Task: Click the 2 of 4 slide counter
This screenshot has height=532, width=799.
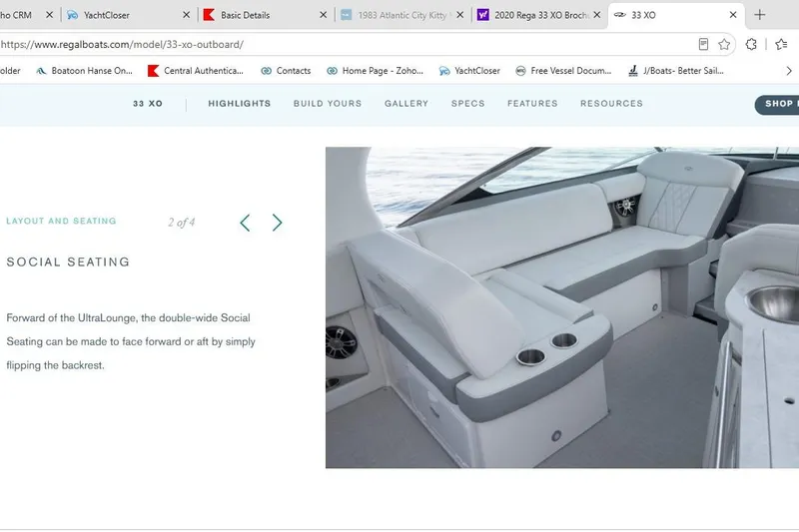Action: pos(182,223)
